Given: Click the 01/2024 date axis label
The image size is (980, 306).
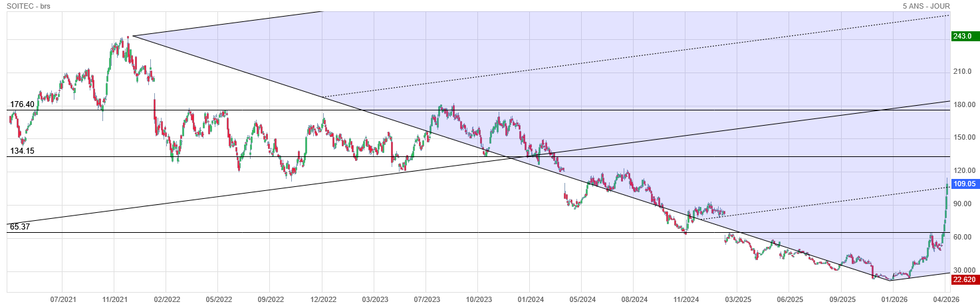Looking at the screenshot, I should point(529,299).
